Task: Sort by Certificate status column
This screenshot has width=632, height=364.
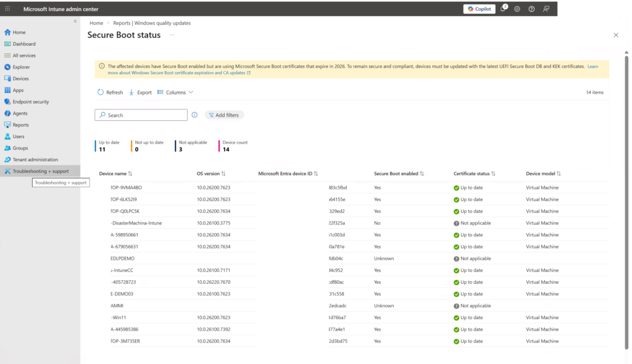Action: click(x=474, y=174)
